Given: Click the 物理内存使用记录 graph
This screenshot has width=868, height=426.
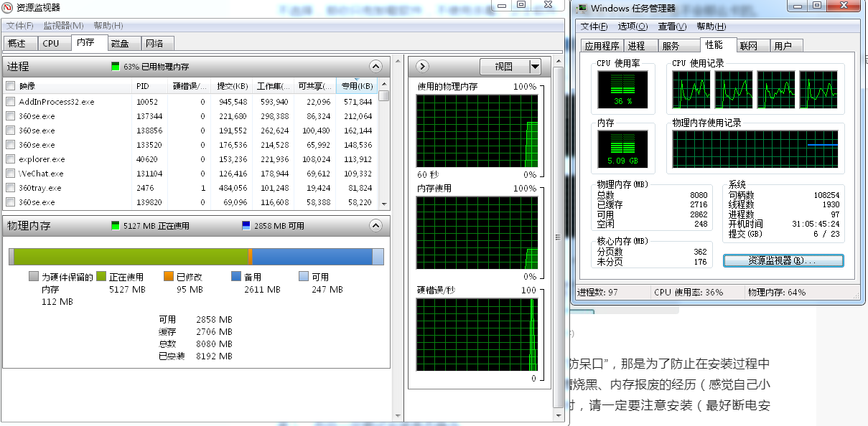Looking at the screenshot, I should pyautogui.click(x=755, y=150).
